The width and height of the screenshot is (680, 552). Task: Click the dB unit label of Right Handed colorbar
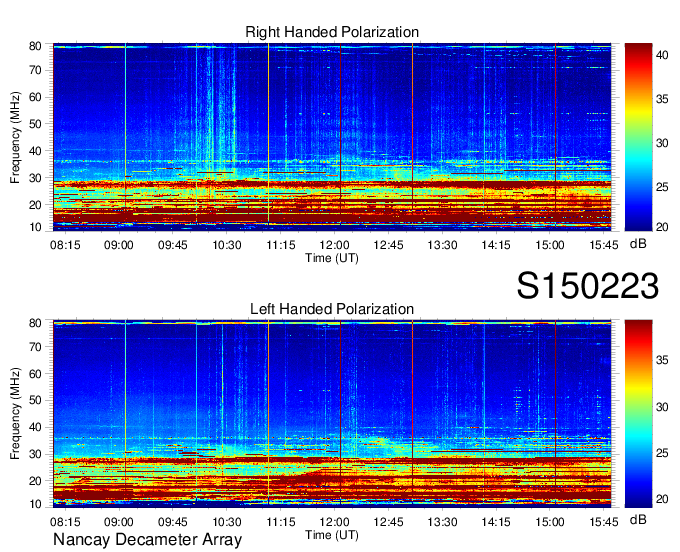[638, 244]
